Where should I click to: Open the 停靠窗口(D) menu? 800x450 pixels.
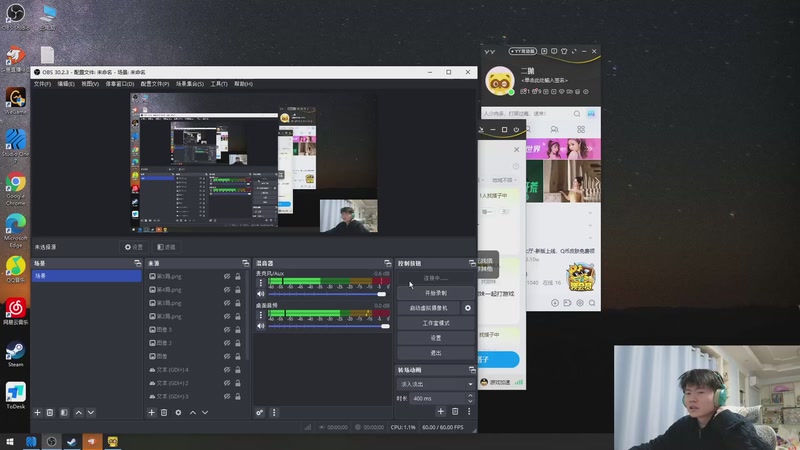120,84
